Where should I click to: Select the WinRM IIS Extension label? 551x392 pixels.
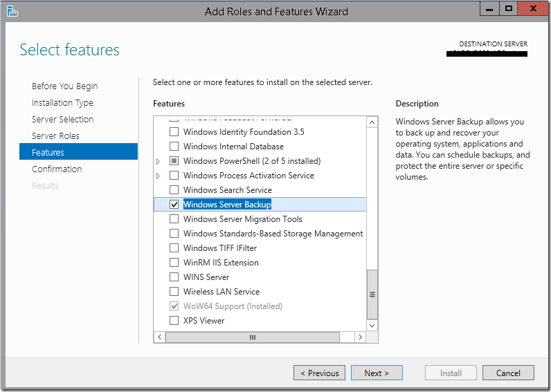coord(221,263)
